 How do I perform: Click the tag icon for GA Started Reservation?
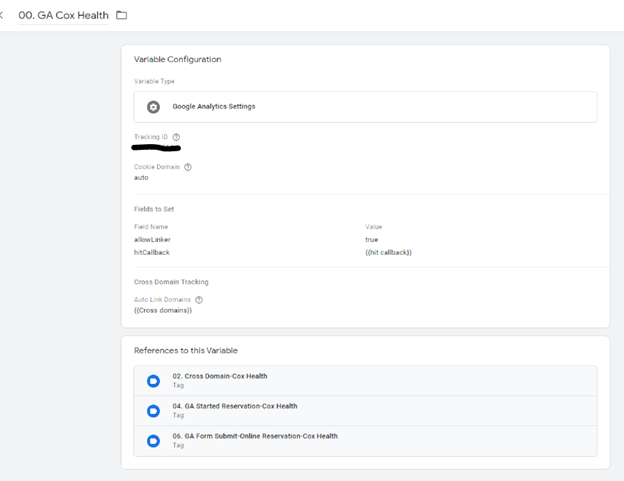(153, 411)
